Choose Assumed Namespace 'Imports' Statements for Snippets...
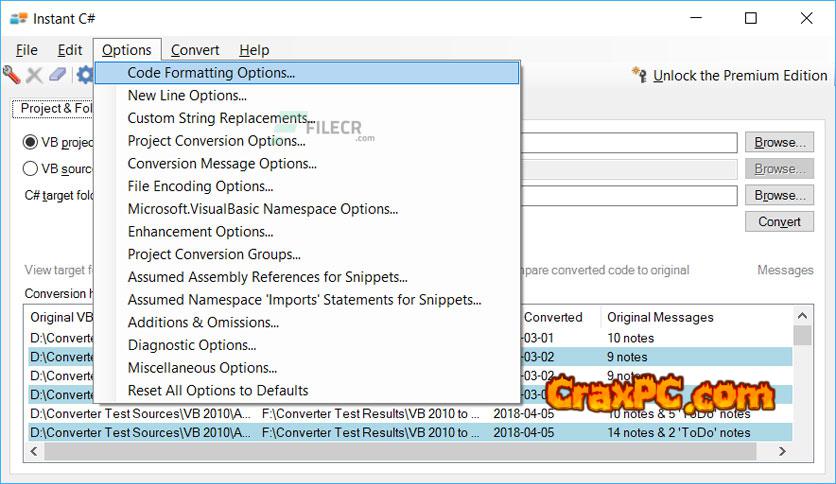 [307, 300]
